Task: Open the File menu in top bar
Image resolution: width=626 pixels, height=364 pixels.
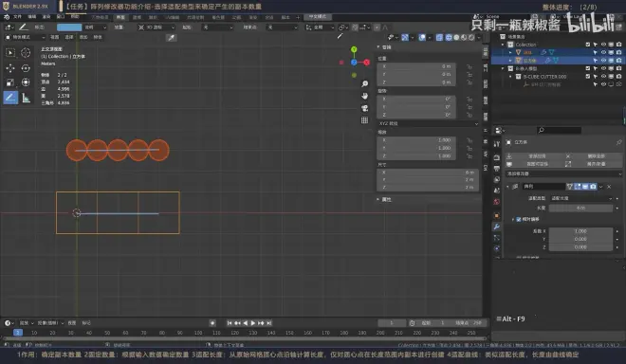Action: [x=18, y=17]
